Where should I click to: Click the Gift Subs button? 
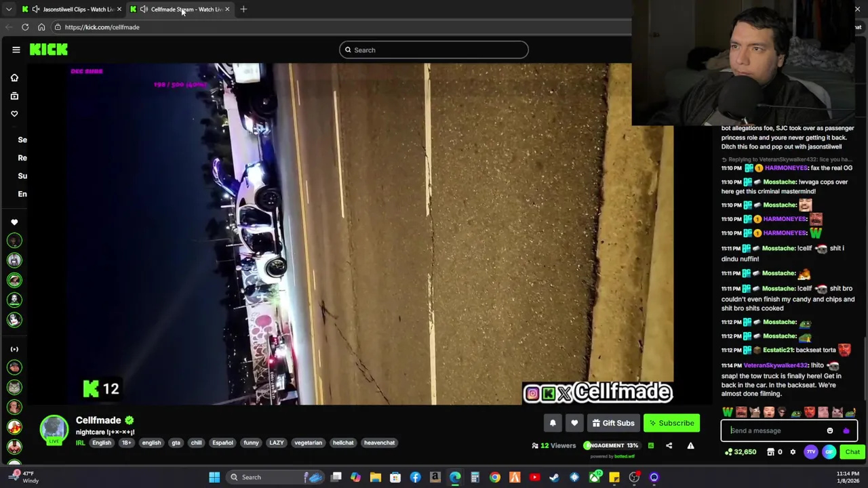[613, 423]
